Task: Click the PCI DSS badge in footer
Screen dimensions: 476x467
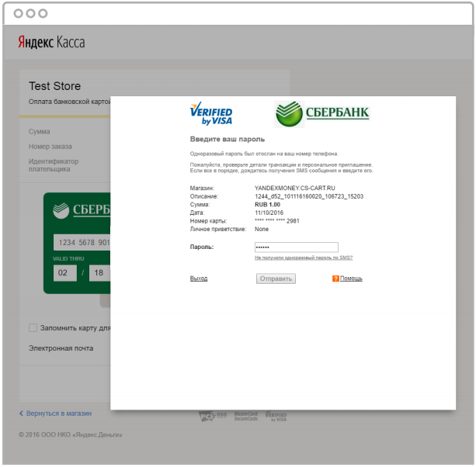Action: coord(213,416)
